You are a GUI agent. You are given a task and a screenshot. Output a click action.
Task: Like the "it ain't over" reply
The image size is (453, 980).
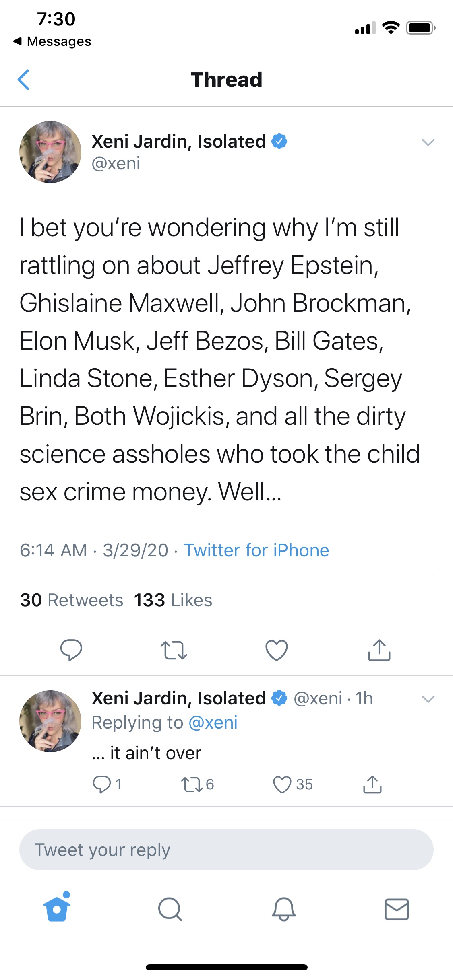(282, 784)
